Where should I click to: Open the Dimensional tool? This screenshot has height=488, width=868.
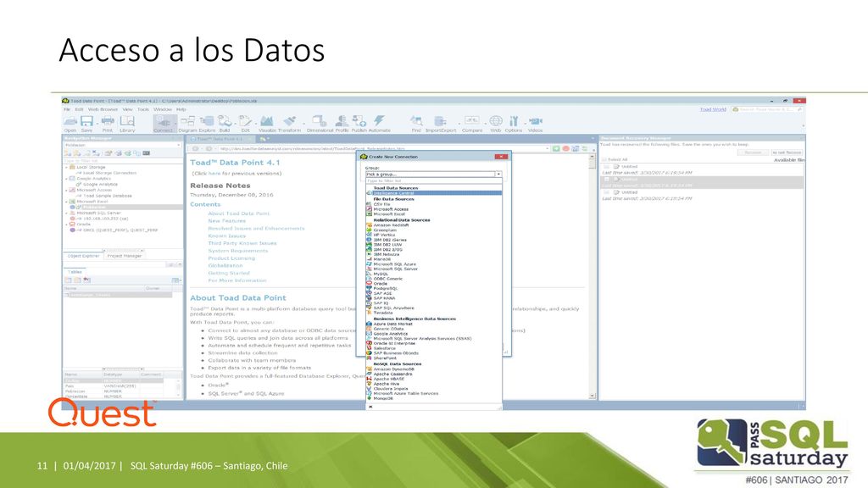pos(320,124)
